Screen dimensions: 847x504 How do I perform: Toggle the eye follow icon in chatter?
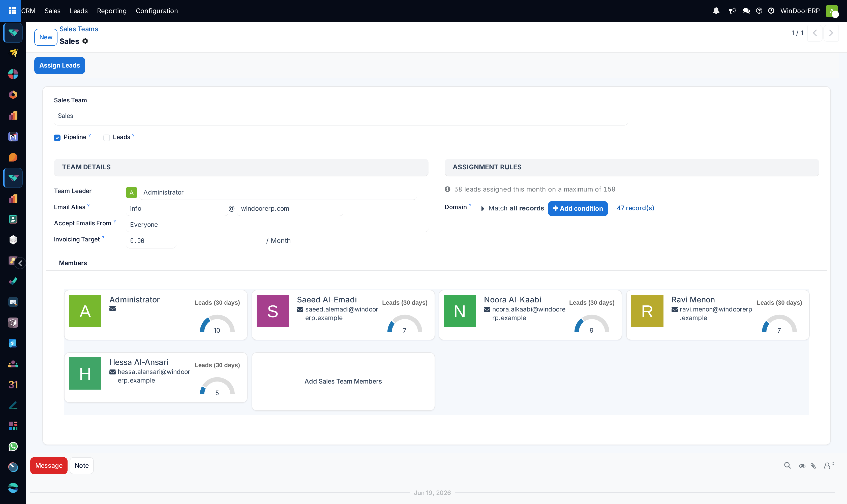coord(802,466)
